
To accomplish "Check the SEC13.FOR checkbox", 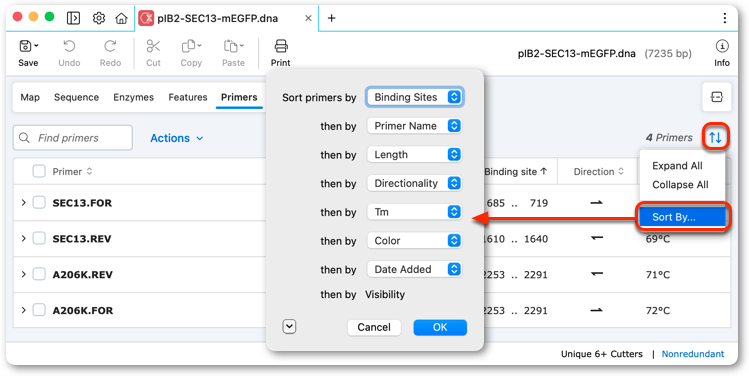I will coord(39,203).
